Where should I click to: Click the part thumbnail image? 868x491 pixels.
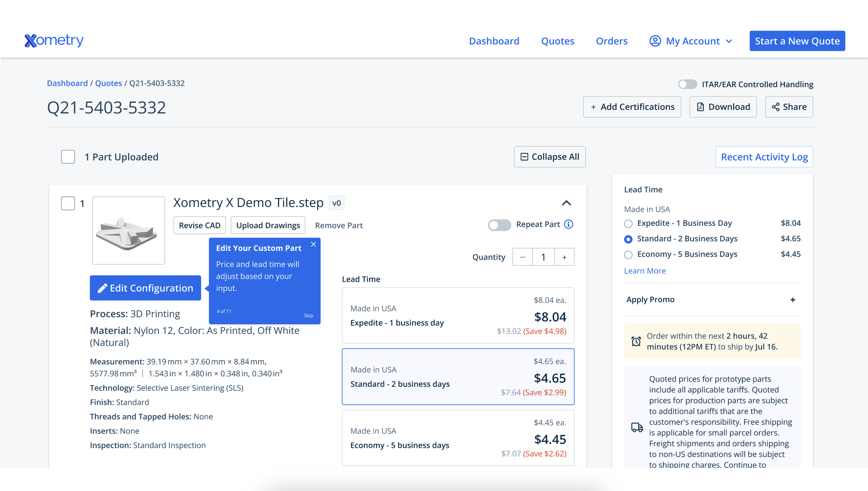click(x=128, y=231)
